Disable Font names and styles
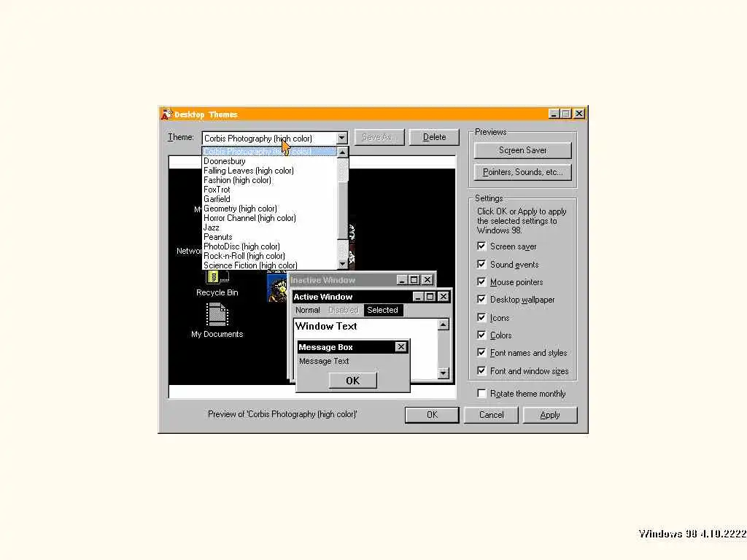 pos(481,353)
